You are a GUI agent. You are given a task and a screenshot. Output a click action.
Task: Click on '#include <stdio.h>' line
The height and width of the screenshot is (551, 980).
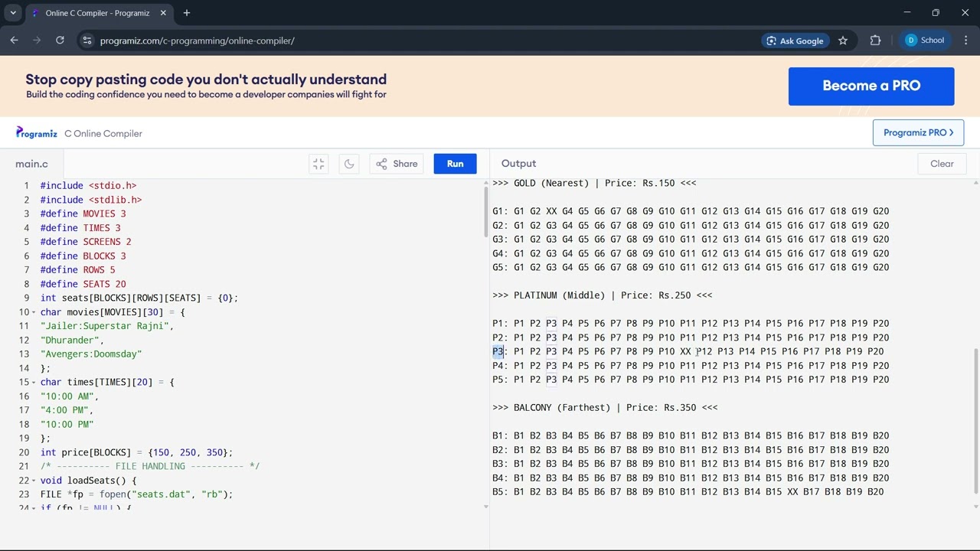click(88, 186)
